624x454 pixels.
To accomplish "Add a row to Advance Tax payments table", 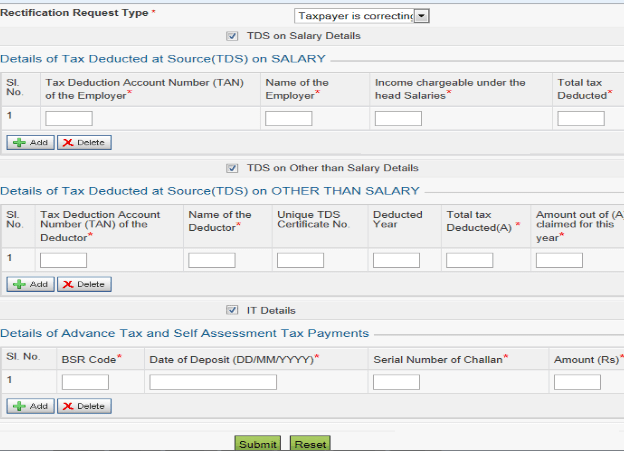I will (30, 407).
